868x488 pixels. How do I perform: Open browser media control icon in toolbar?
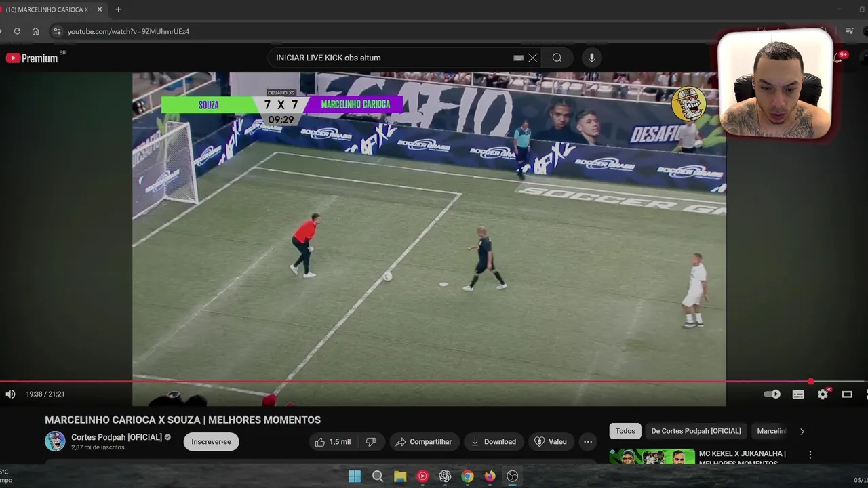[x=850, y=31]
